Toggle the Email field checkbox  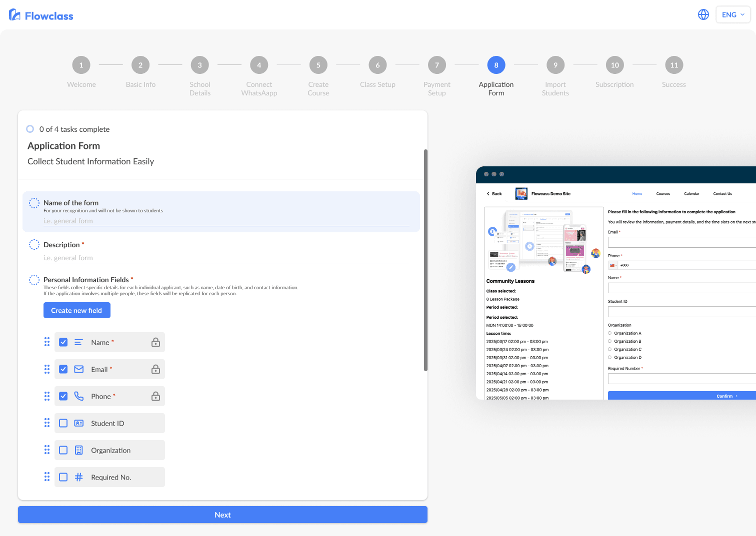[x=63, y=369]
